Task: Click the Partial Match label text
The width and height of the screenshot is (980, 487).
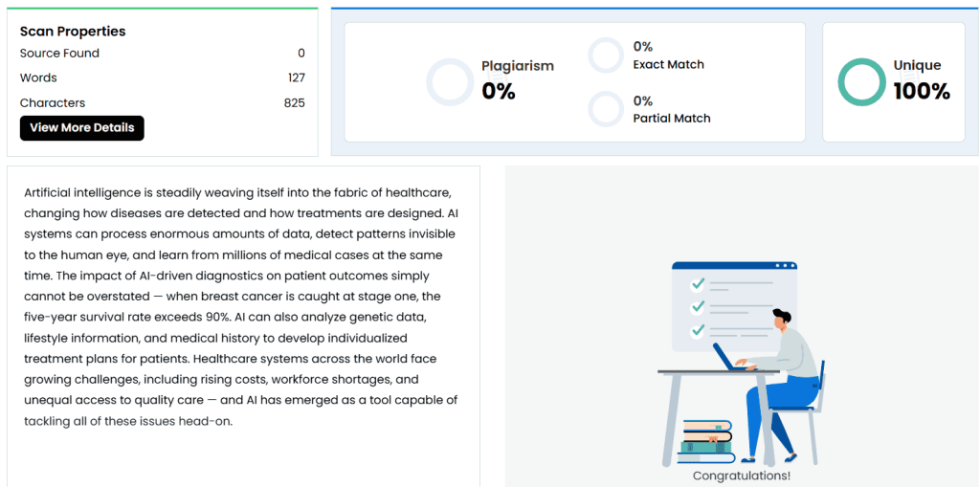Action: [x=671, y=119]
